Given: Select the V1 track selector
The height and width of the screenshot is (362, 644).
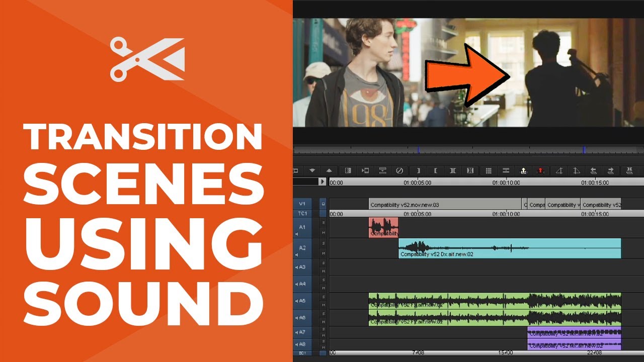Looking at the screenshot, I should coord(302,204).
